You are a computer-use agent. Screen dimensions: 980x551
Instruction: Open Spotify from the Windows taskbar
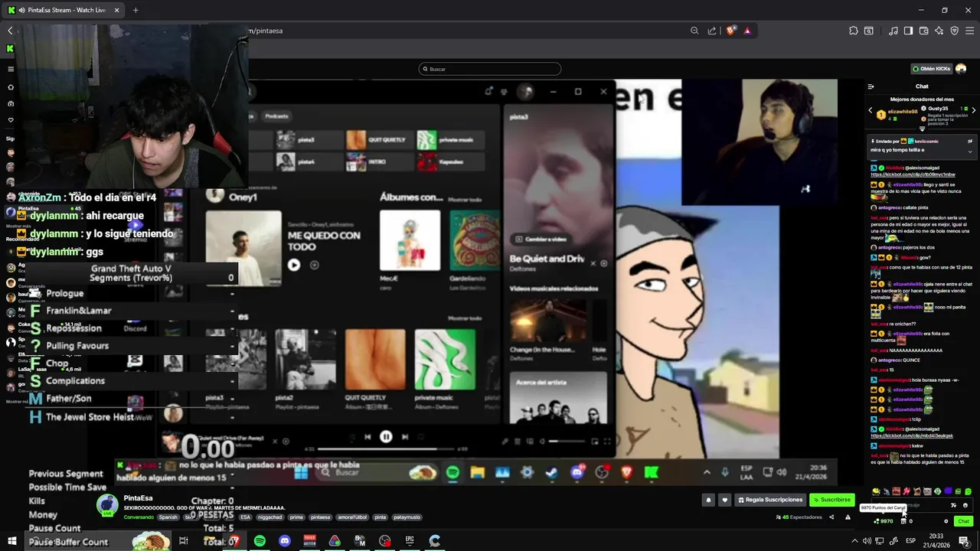click(x=260, y=541)
